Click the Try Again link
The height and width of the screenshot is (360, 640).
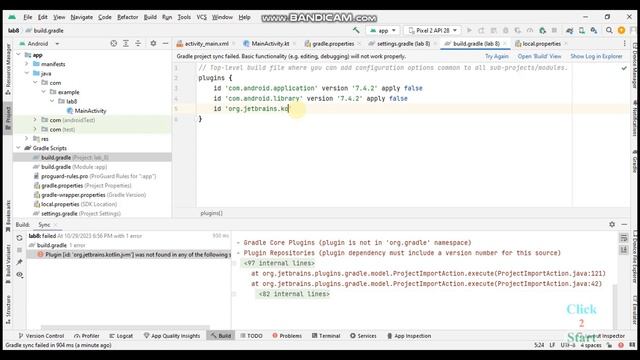tap(497, 56)
